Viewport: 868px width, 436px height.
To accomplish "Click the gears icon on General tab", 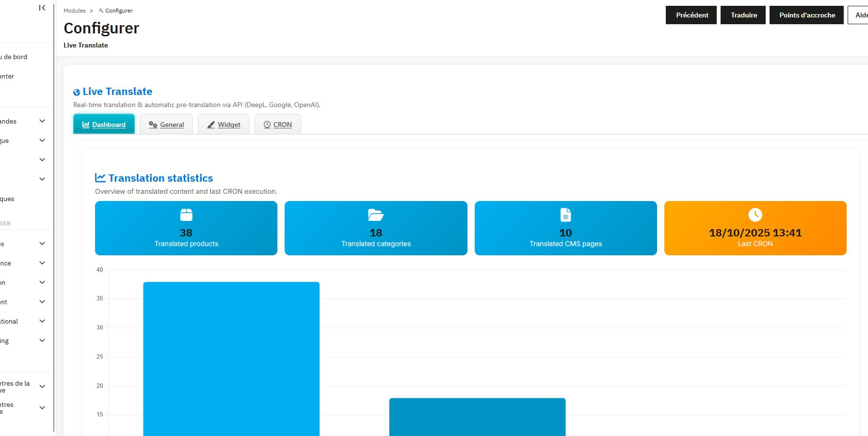I will [153, 125].
